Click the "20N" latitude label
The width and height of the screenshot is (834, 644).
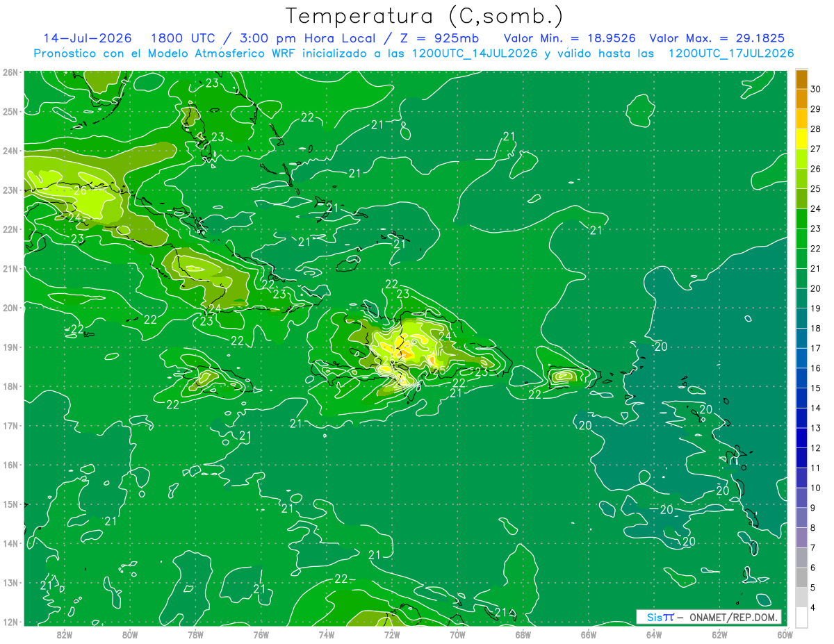(x=10, y=308)
